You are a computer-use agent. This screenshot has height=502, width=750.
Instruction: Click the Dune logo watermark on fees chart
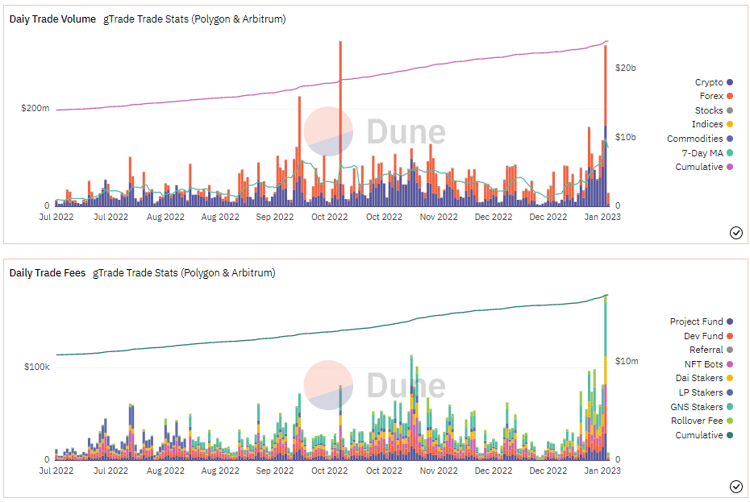click(375, 384)
